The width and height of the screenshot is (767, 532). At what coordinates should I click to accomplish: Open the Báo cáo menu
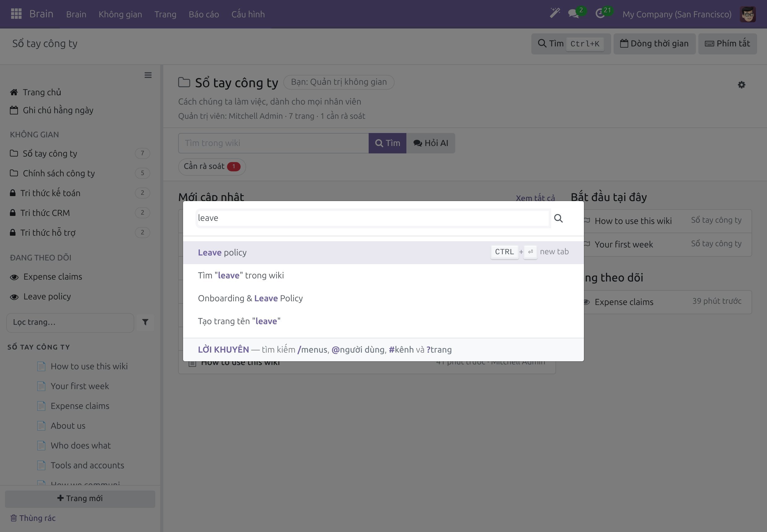[204, 14]
